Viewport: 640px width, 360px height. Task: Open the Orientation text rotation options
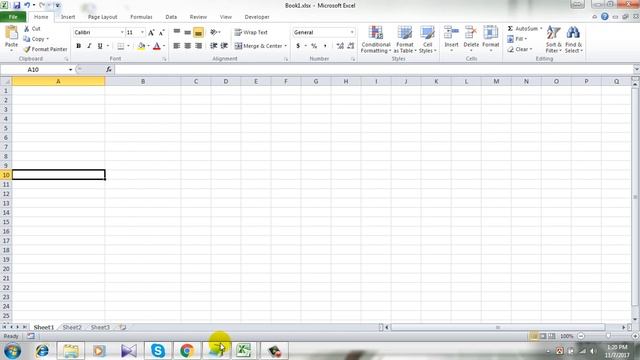pyautogui.click(x=215, y=32)
